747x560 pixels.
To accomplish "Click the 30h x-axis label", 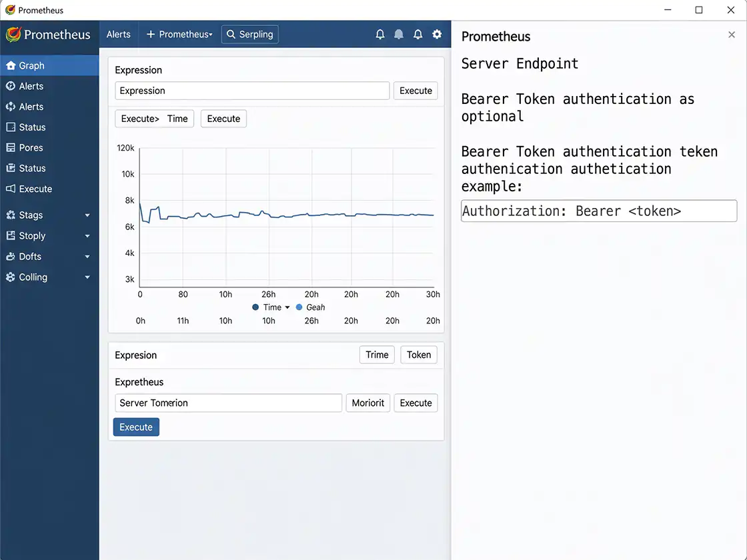I will pos(433,294).
